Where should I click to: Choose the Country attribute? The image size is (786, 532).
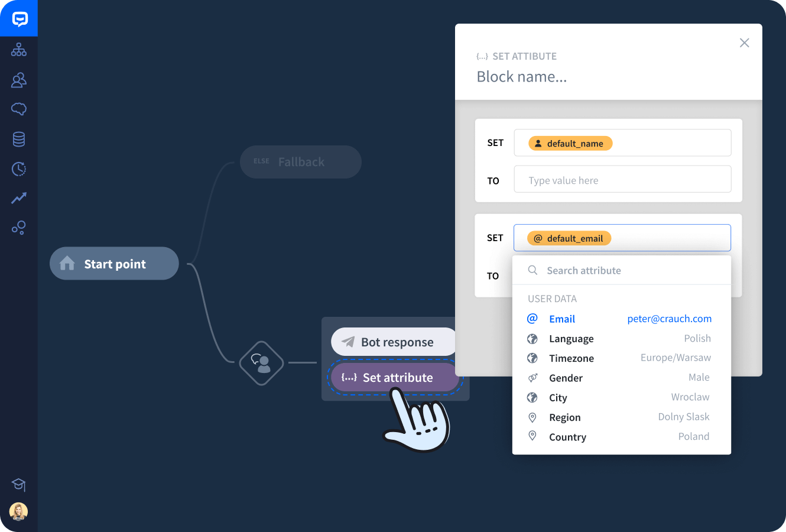pos(622,437)
